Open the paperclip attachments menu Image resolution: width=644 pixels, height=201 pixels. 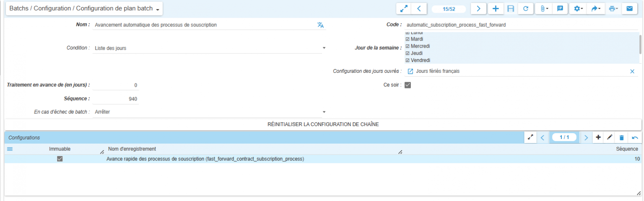tap(544, 9)
